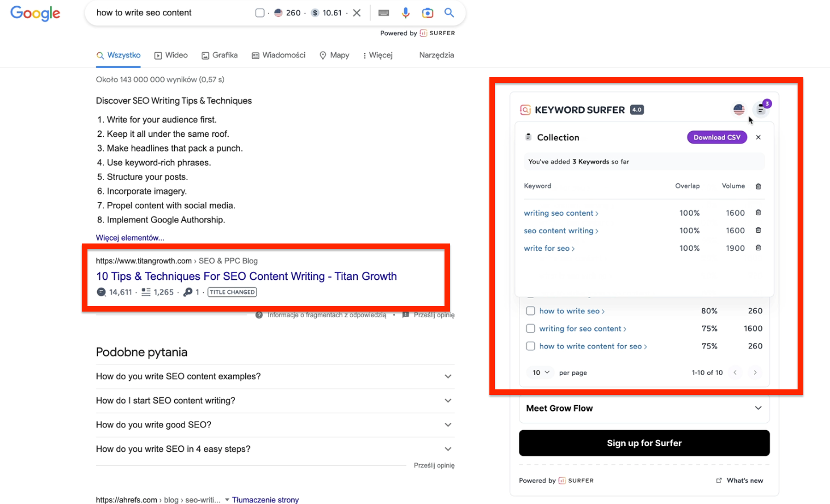Check the 'how to write seo' keyword checkbox
The image size is (830, 504).
[530, 311]
